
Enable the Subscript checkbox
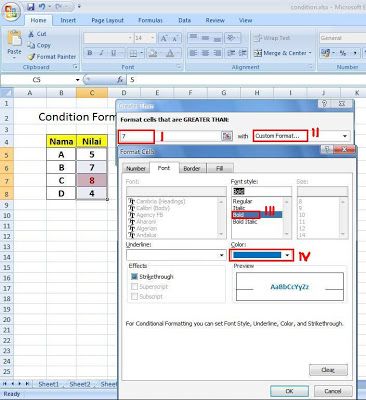click(x=134, y=296)
